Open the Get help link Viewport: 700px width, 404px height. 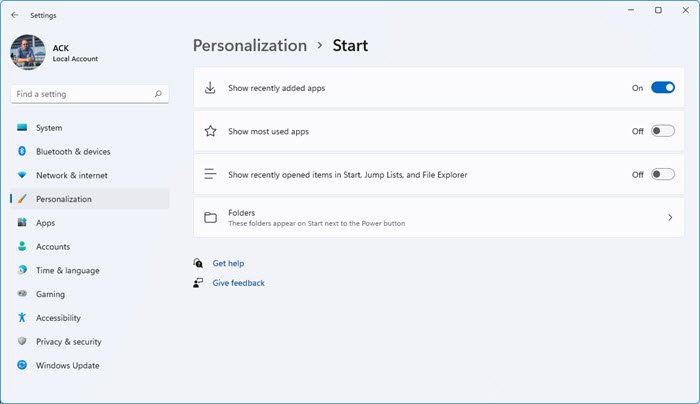(x=228, y=263)
